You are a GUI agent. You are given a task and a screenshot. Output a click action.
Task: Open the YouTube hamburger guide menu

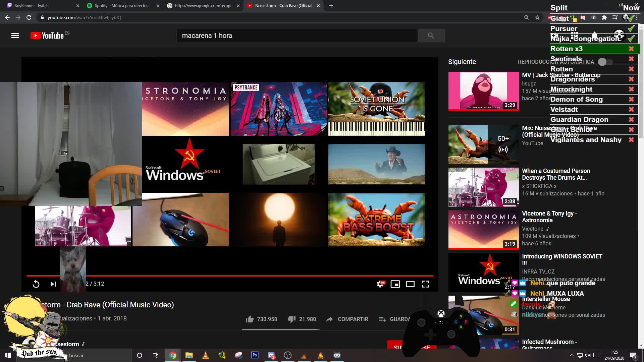[15, 36]
